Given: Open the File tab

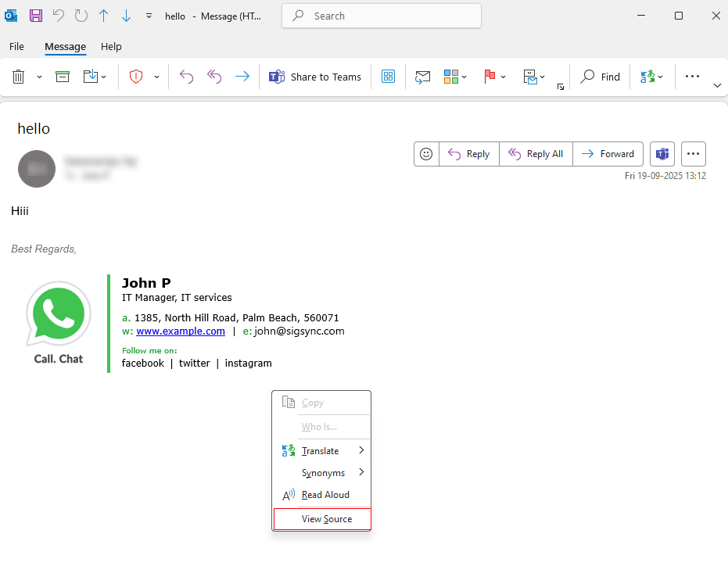Looking at the screenshot, I should pos(16,47).
